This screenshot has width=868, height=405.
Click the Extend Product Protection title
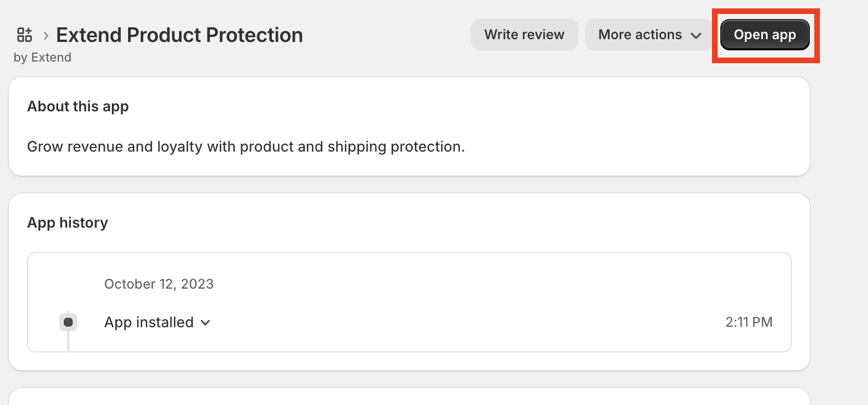(180, 35)
